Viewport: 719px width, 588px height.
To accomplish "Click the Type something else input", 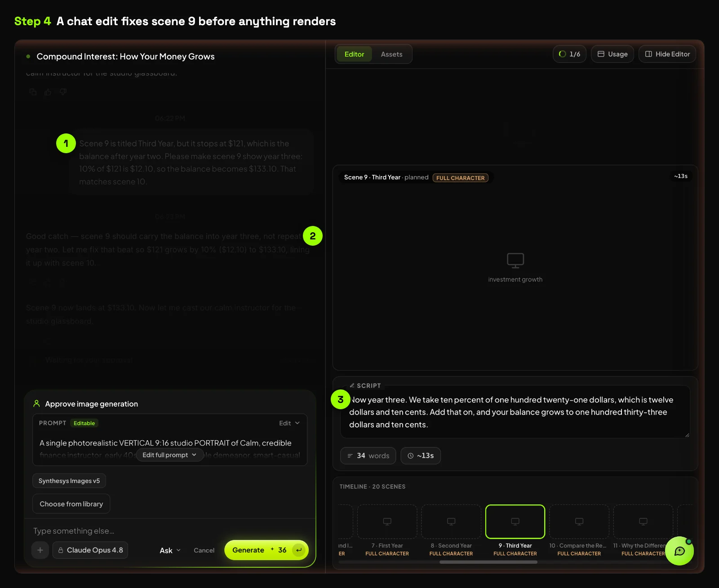I will click(170, 531).
